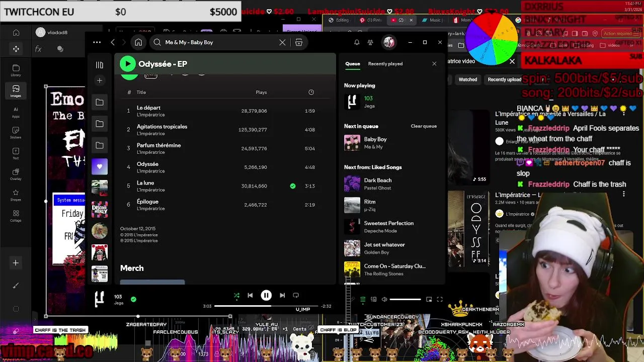
Task: Open Discover Weekly playlist thumbnail
Action: click(x=100, y=210)
